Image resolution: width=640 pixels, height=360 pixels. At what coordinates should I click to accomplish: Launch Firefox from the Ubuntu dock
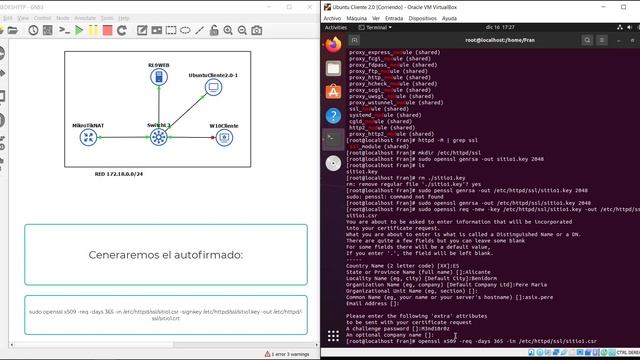click(333, 44)
